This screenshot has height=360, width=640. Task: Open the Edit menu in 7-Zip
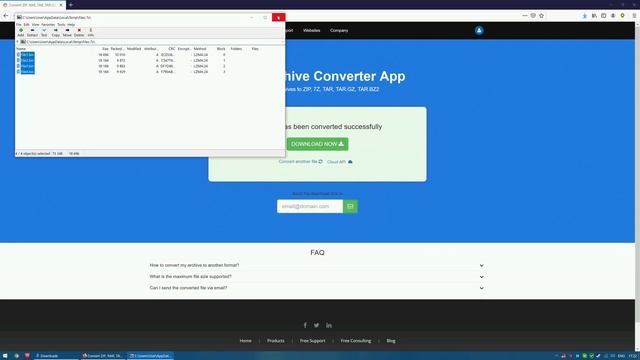(x=27, y=24)
